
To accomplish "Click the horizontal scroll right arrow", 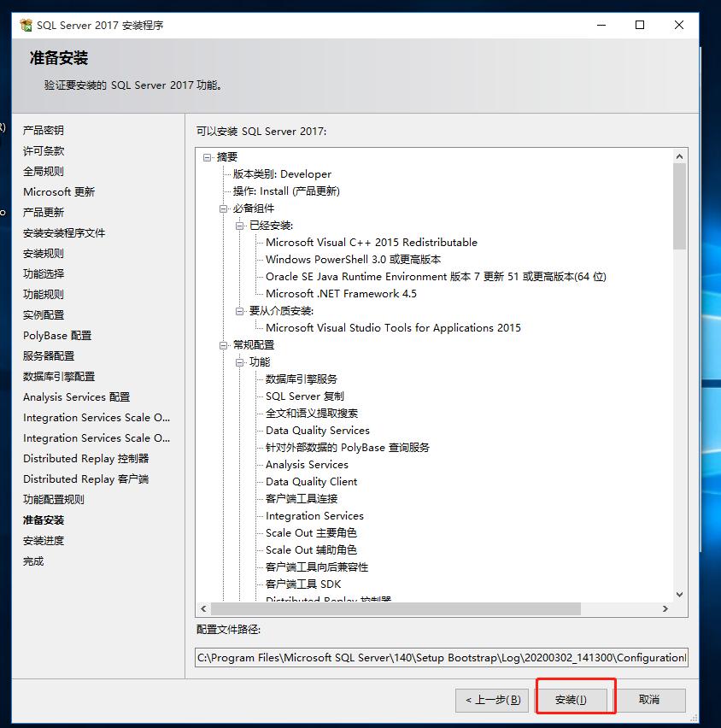I will [x=665, y=608].
